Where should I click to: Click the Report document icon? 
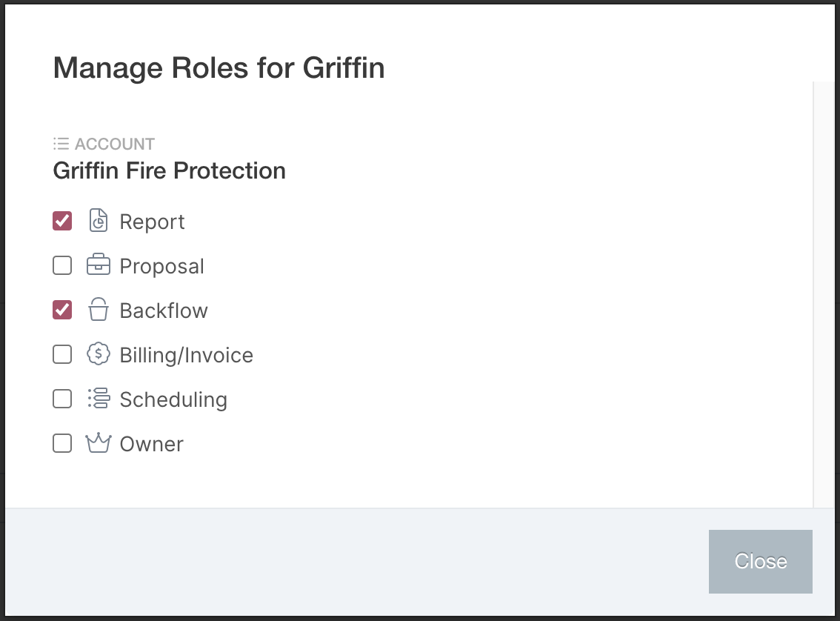coord(99,221)
